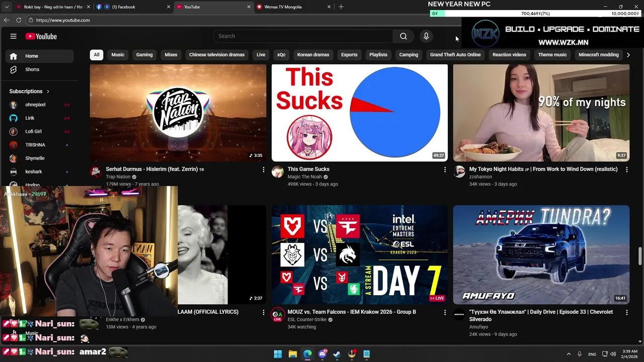Image resolution: width=644 pixels, height=362 pixels.
Task: Select the Gaming filter chip
Action: click(144, 55)
